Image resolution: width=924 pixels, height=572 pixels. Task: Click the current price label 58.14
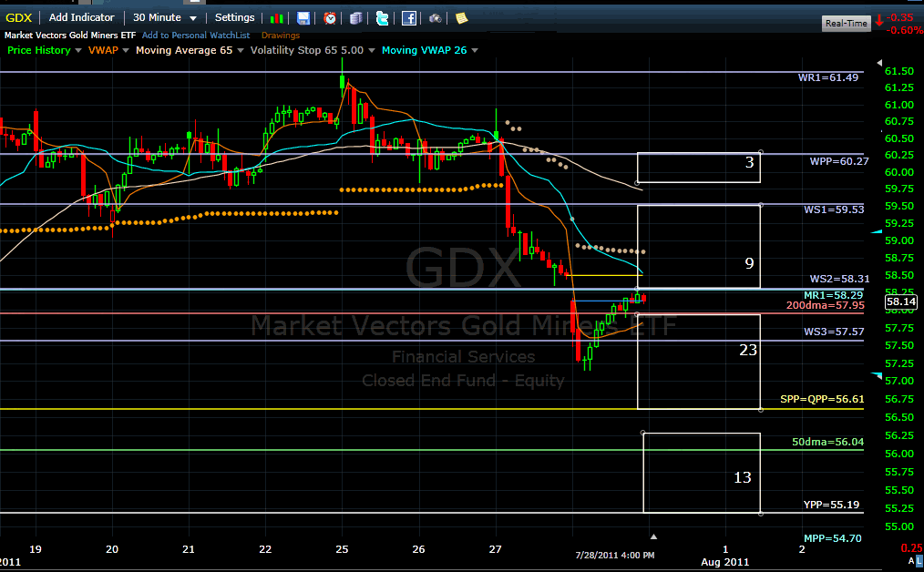[901, 301]
